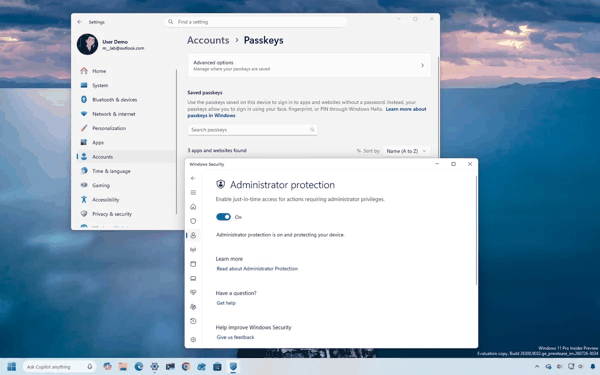This screenshot has height=375, width=600.
Task: Open Windows Security settings gear icon
Action: pos(193,339)
